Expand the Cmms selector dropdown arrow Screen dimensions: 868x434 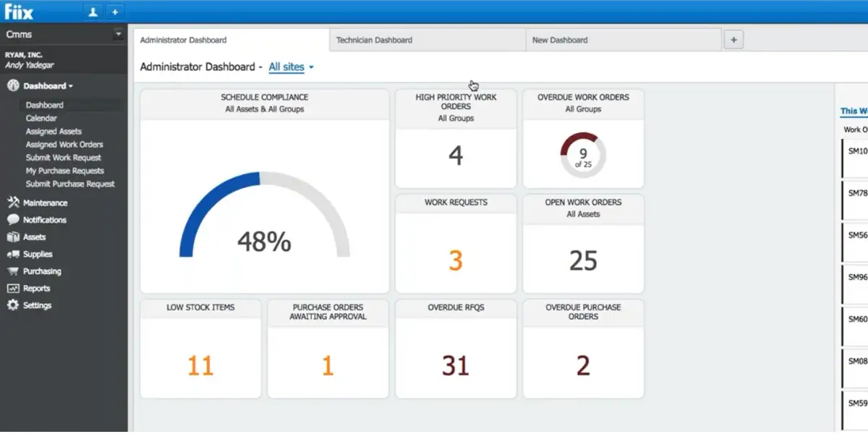point(119,34)
